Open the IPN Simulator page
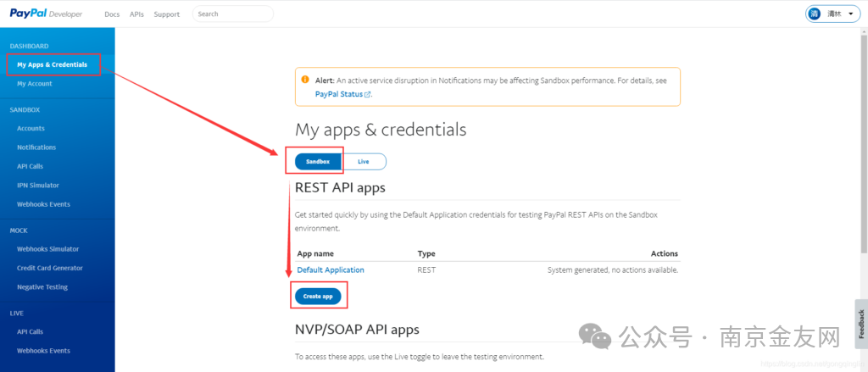Screen dimensions: 868x372 [x=38, y=185]
